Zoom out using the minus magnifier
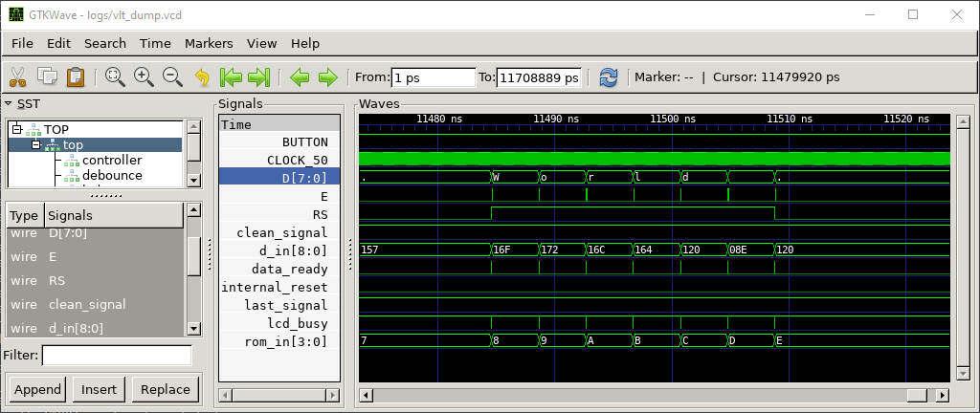The image size is (980, 413). click(x=172, y=77)
